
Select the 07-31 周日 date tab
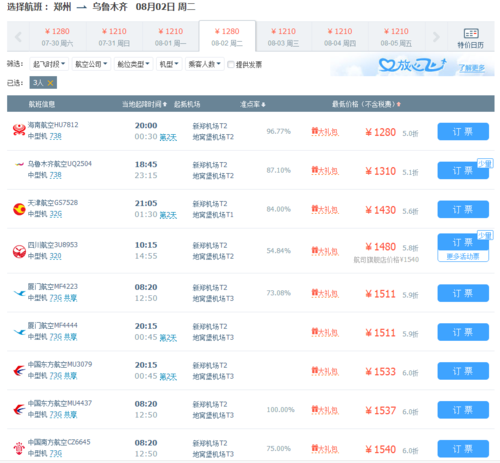pos(114,37)
